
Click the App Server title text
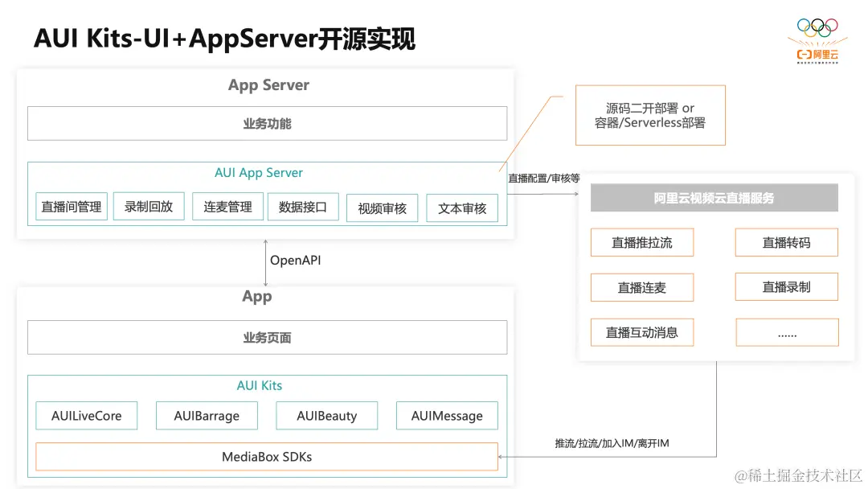(x=268, y=84)
